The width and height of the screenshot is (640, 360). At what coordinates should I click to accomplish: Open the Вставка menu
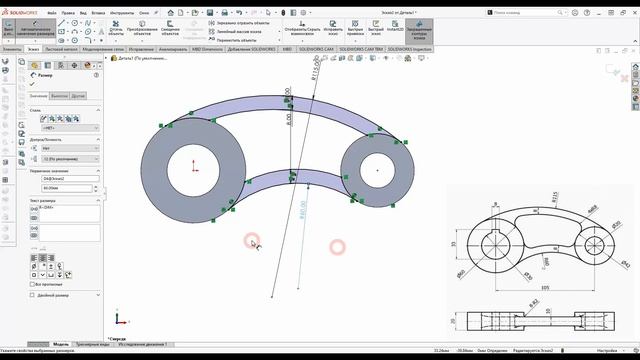tap(98, 13)
